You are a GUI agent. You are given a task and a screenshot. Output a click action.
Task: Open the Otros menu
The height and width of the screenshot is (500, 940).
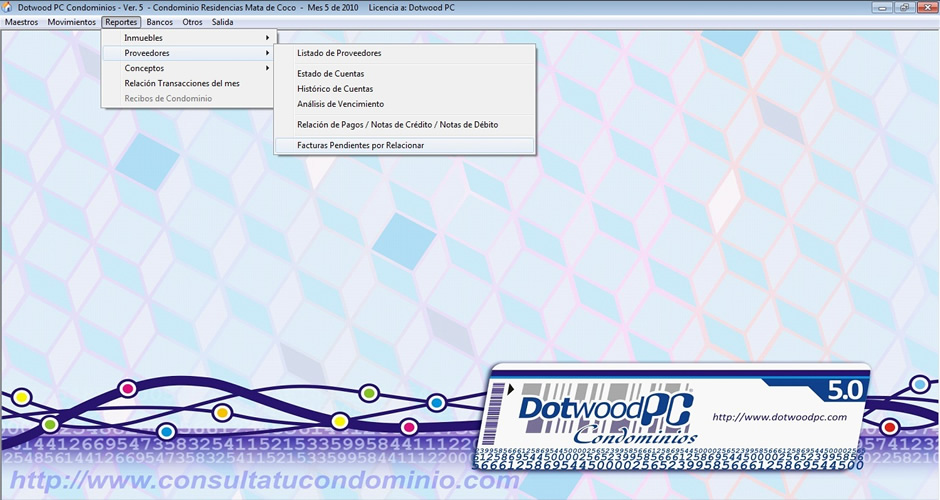(192, 22)
